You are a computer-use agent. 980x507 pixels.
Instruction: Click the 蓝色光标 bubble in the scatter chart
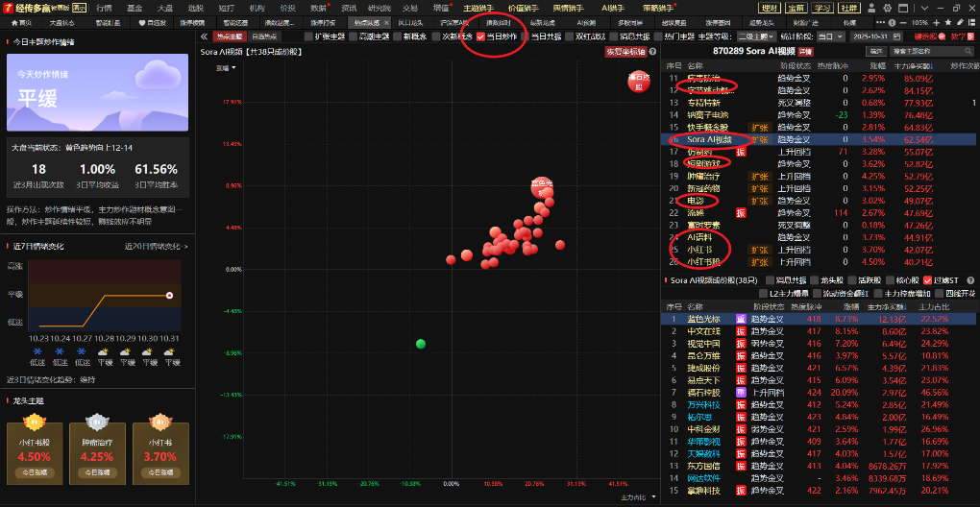click(x=542, y=186)
